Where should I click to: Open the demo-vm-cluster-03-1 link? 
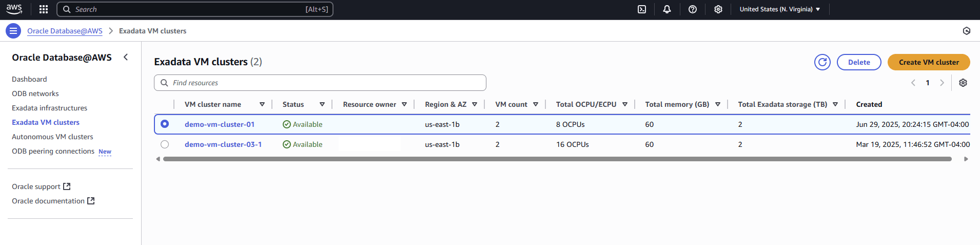click(x=223, y=144)
